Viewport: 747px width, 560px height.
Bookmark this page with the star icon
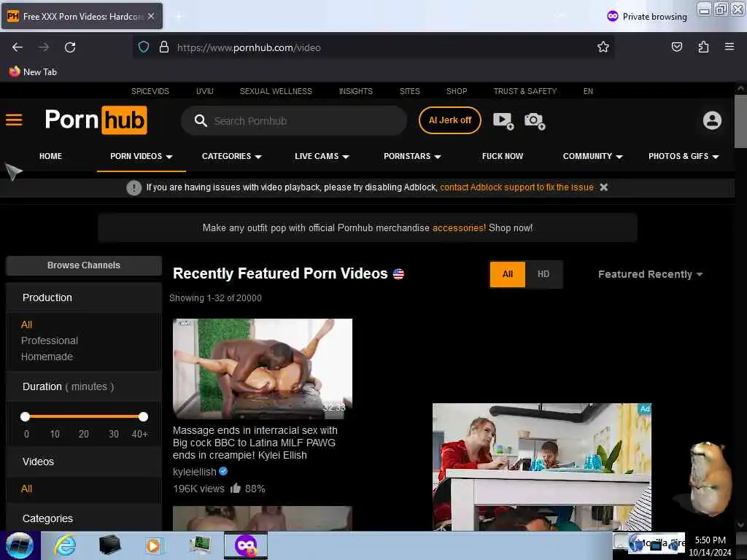point(603,47)
